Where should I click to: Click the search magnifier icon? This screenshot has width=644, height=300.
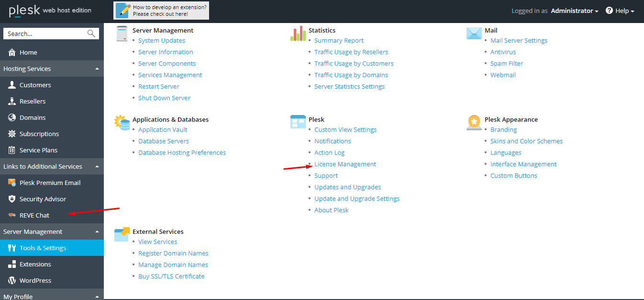coord(91,34)
